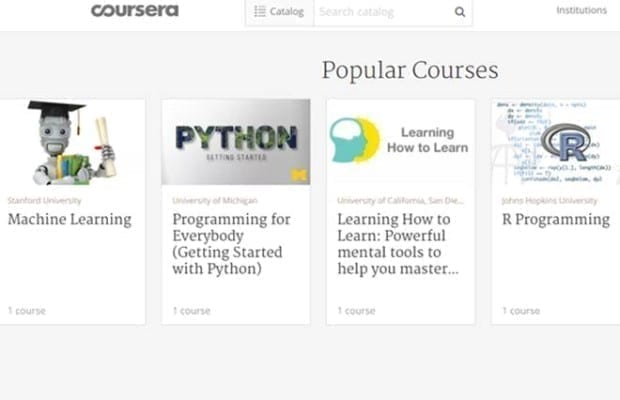This screenshot has width=620, height=400.
Task: Open the R logo course thumbnail
Action: point(556,142)
